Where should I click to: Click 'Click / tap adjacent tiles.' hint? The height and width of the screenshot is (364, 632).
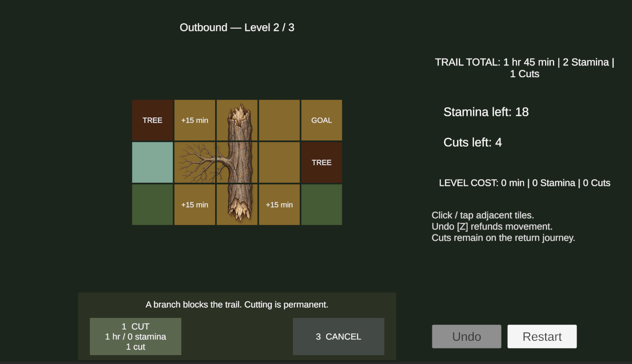483,215
